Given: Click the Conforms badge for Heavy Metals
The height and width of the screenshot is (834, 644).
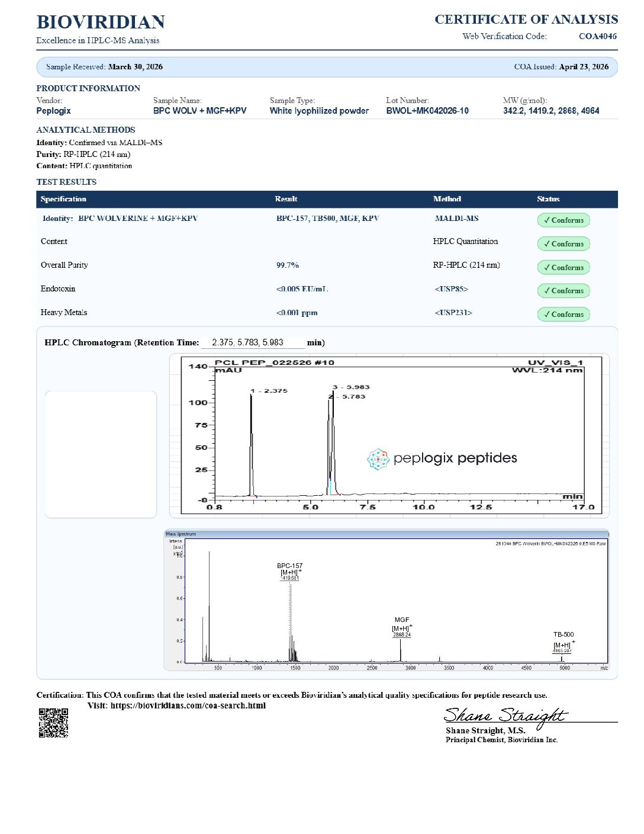Looking at the screenshot, I should click(563, 315).
